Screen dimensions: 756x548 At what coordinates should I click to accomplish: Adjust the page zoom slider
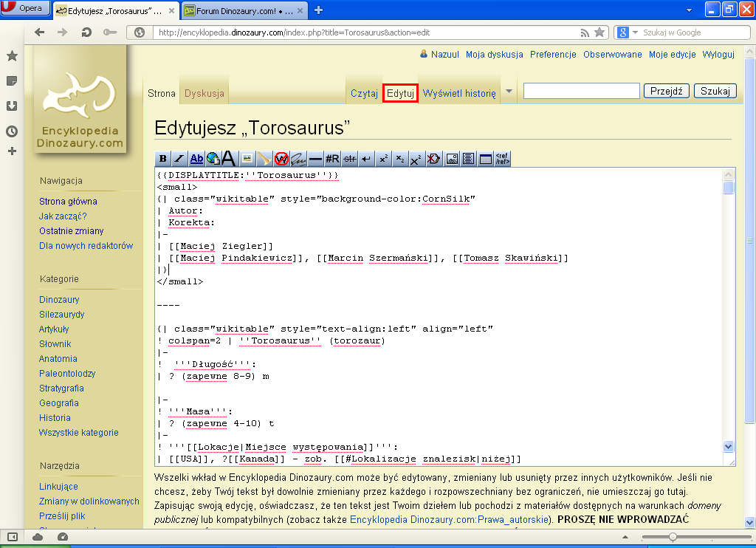click(672, 537)
